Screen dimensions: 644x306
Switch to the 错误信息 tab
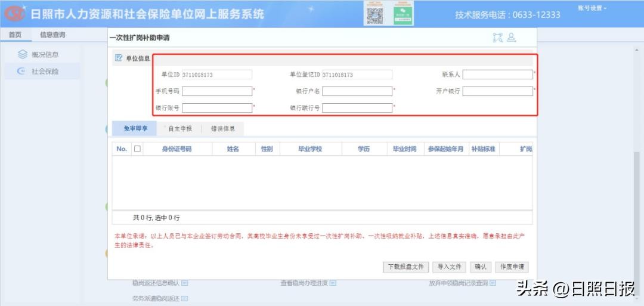click(x=223, y=128)
